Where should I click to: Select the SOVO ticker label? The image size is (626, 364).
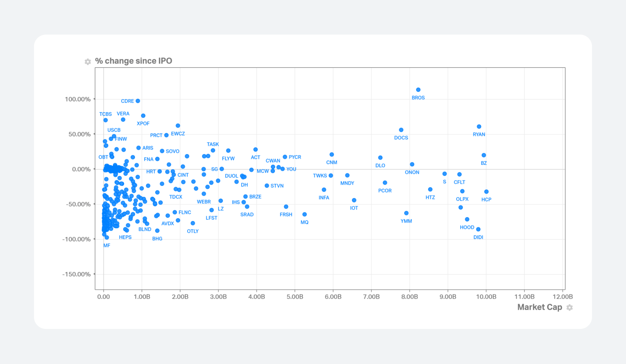coord(172,151)
